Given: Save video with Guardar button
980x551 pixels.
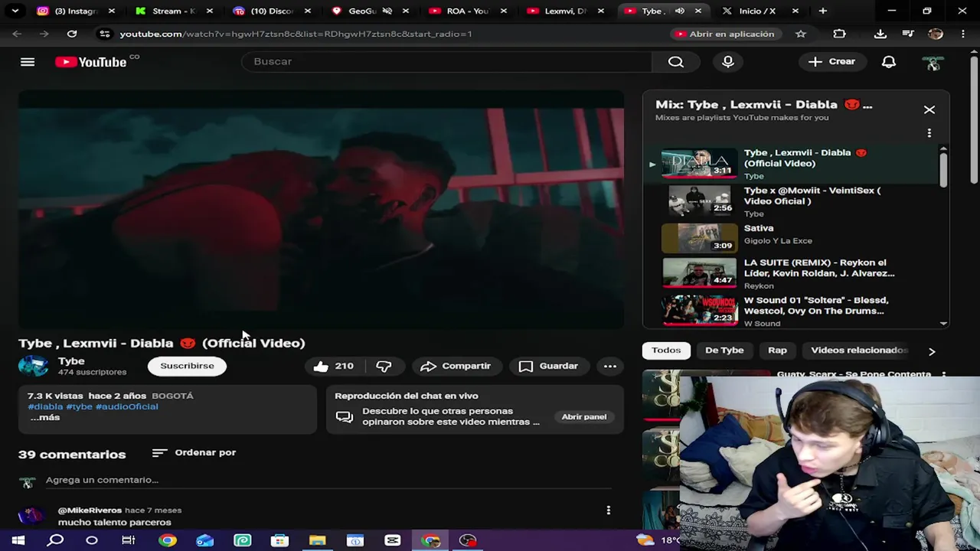Looking at the screenshot, I should pyautogui.click(x=549, y=366).
